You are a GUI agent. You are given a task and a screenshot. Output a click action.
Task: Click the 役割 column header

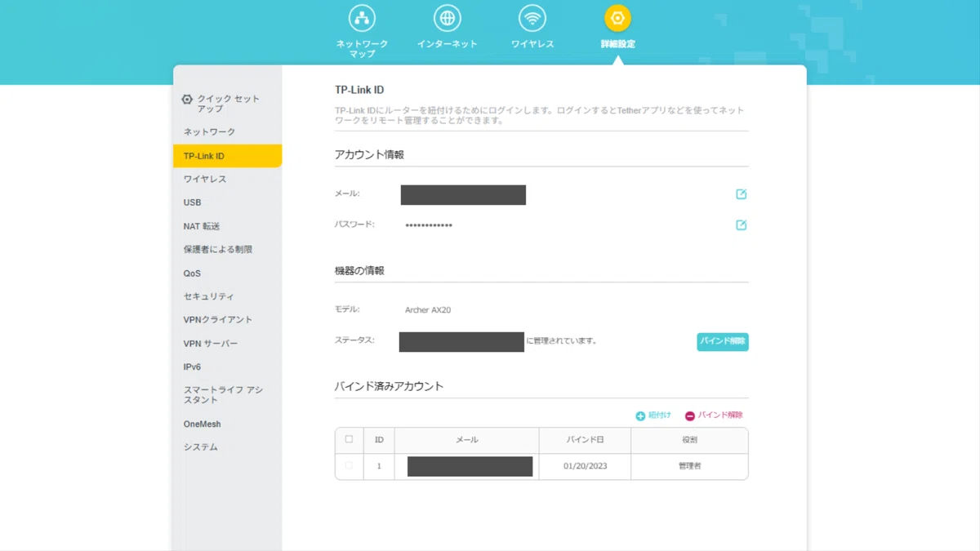(690, 440)
